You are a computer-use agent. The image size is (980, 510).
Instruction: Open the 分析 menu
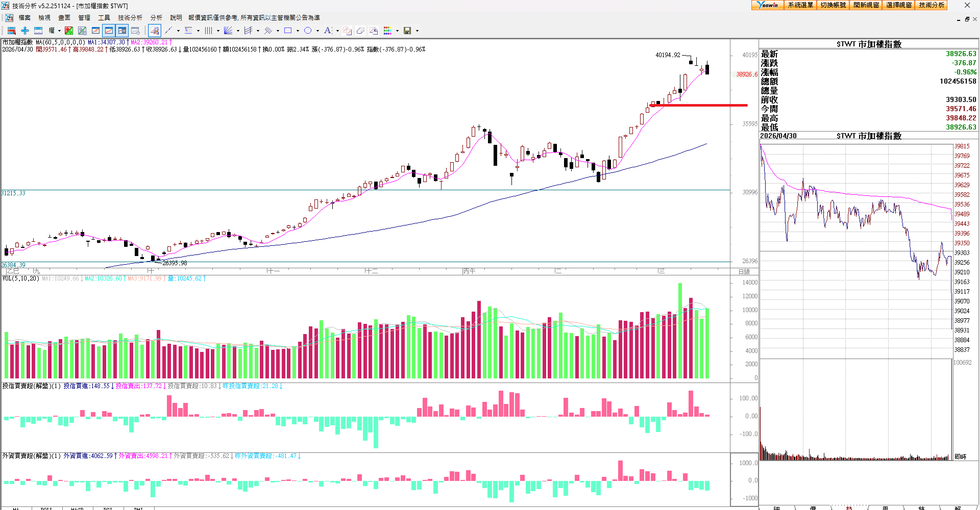click(x=156, y=18)
